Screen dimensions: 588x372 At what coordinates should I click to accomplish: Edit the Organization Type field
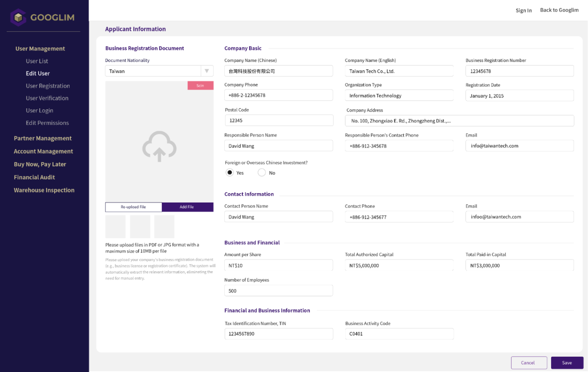399,95
